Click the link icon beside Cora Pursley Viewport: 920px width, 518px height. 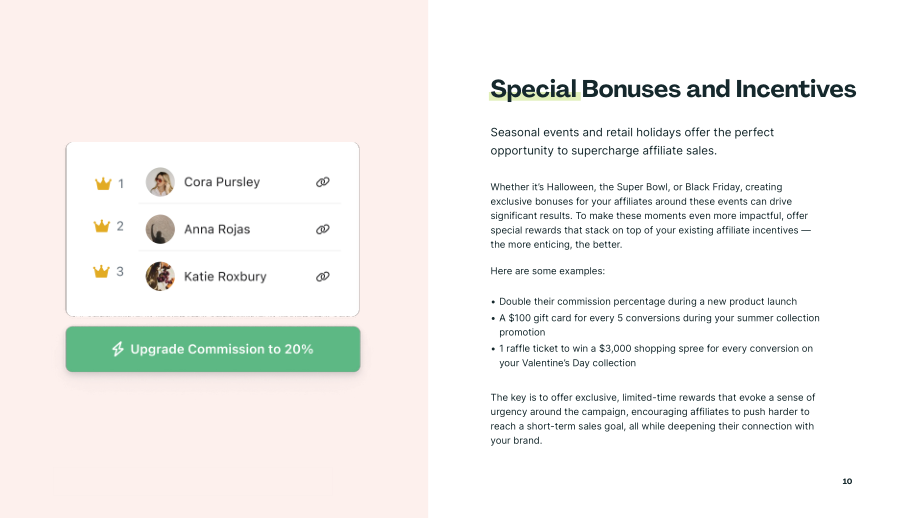pyautogui.click(x=323, y=182)
